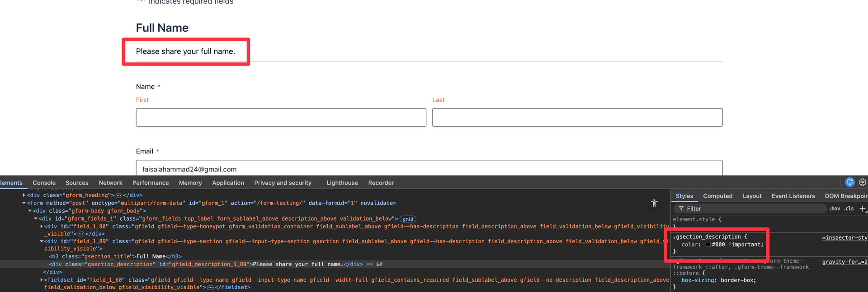The height and width of the screenshot is (292, 868).
Task: Focus the Styles Filter box
Action: (x=750, y=209)
